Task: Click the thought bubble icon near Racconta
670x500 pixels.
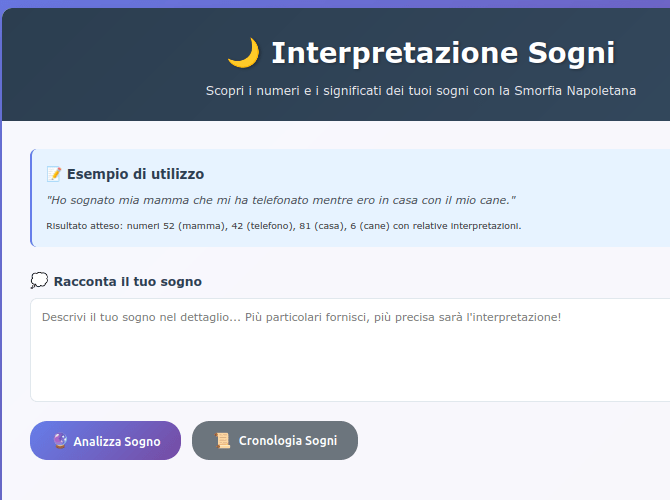Action: [x=39, y=281]
